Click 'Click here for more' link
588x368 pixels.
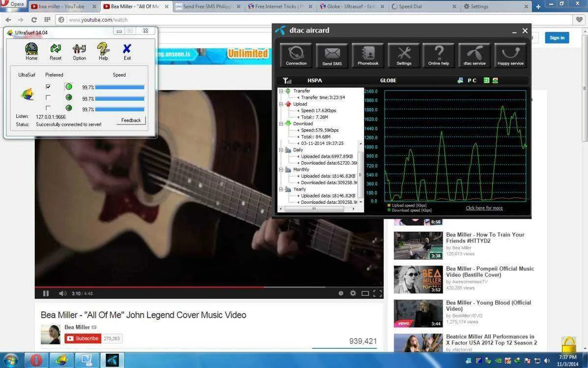(484, 208)
